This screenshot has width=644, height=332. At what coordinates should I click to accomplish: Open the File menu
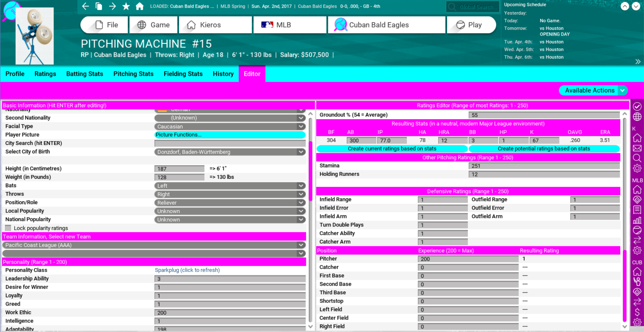[x=104, y=25]
